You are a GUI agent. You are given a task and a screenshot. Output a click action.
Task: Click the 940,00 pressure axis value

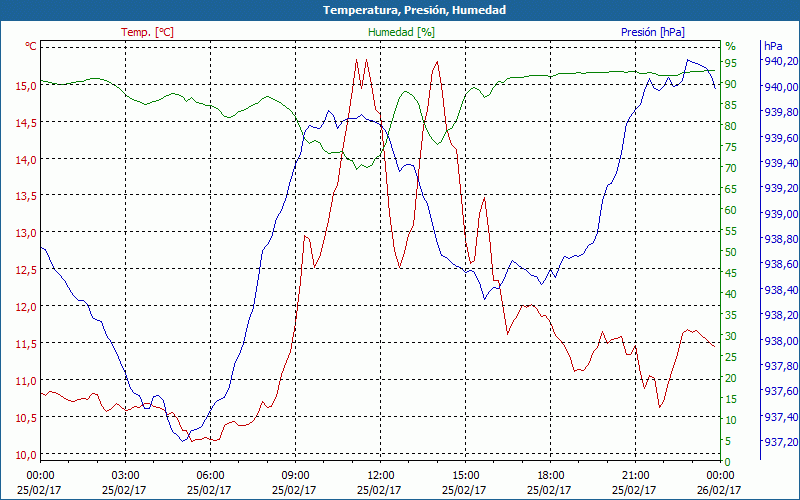click(779, 87)
